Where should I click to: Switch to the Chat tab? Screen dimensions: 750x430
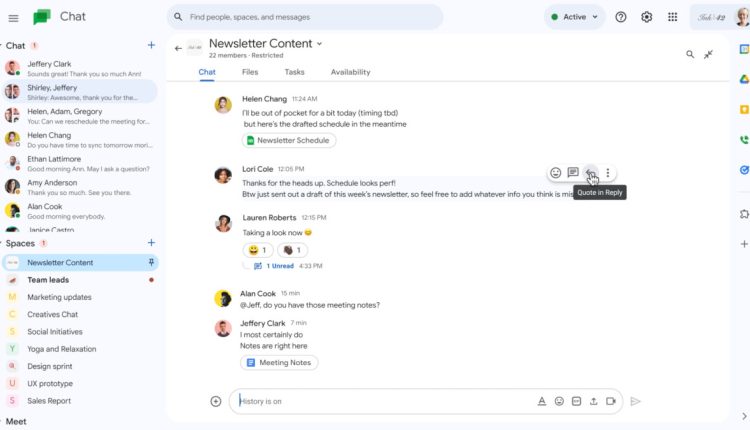coord(207,72)
